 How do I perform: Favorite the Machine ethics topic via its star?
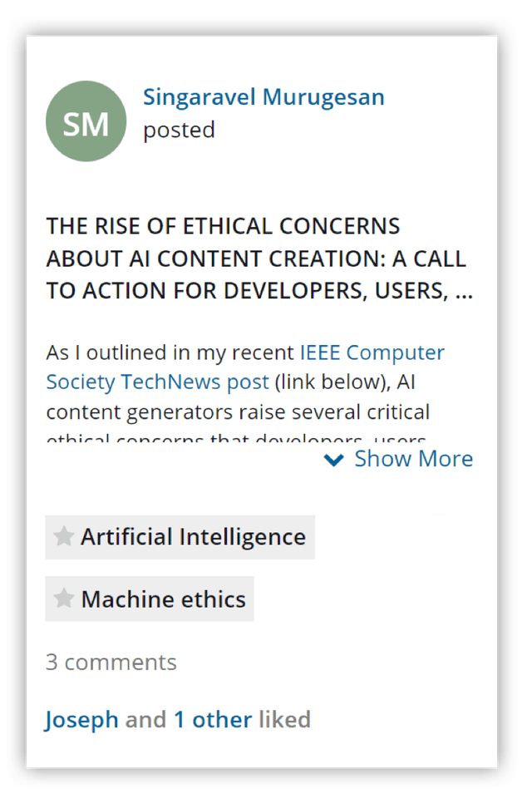click(x=64, y=599)
